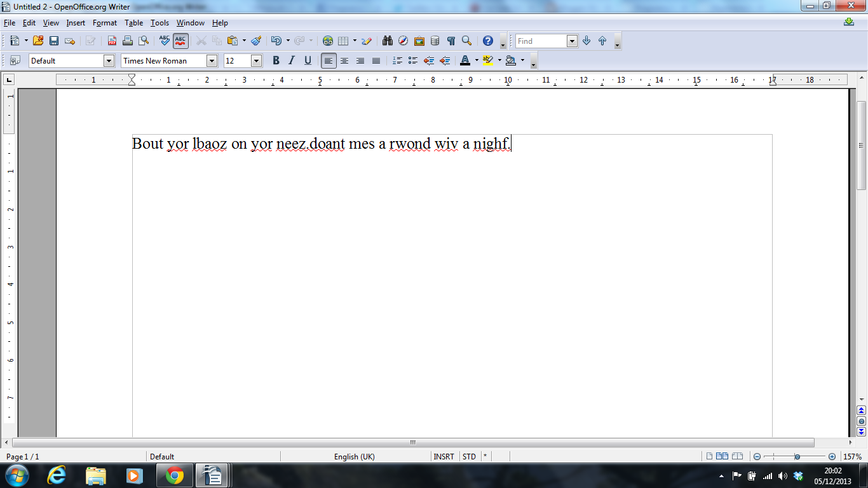868x488 pixels.
Task: Open the Format menu
Action: click(x=104, y=23)
